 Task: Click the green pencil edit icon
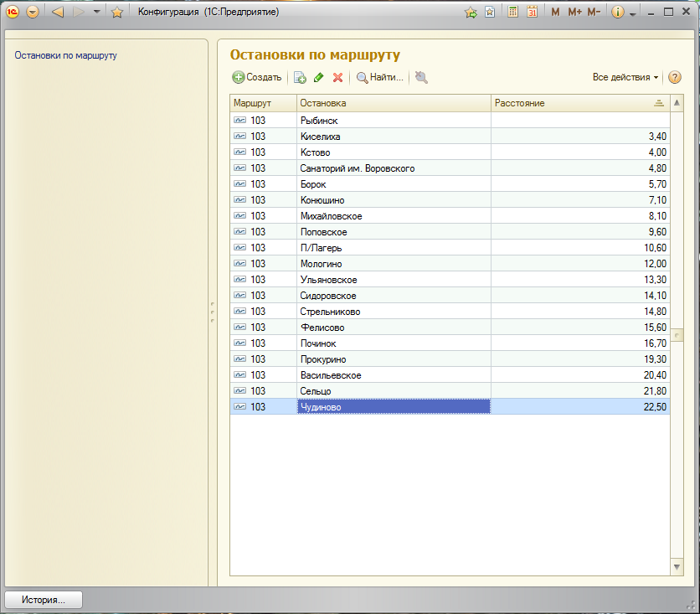[318, 78]
